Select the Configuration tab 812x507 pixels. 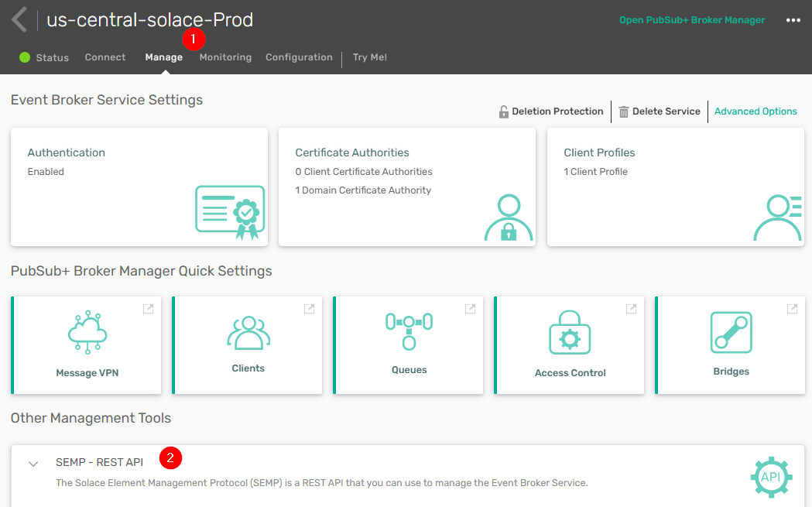tap(299, 57)
